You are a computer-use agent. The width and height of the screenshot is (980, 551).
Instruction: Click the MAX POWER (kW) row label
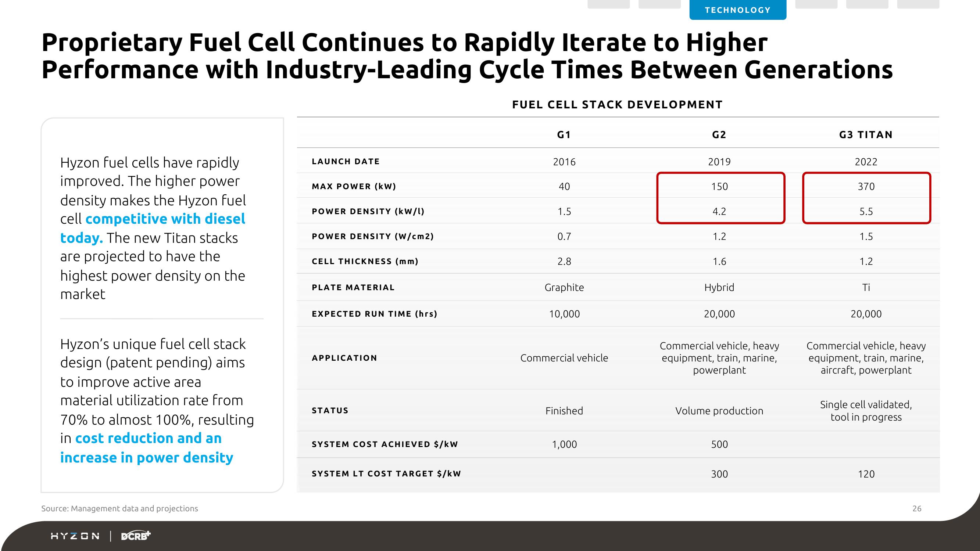point(354,186)
